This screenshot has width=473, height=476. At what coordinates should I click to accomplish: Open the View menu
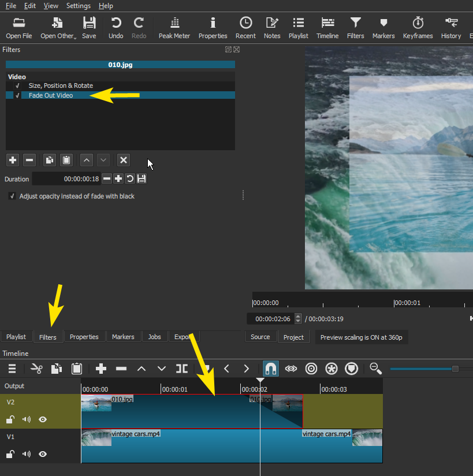pyautogui.click(x=51, y=6)
